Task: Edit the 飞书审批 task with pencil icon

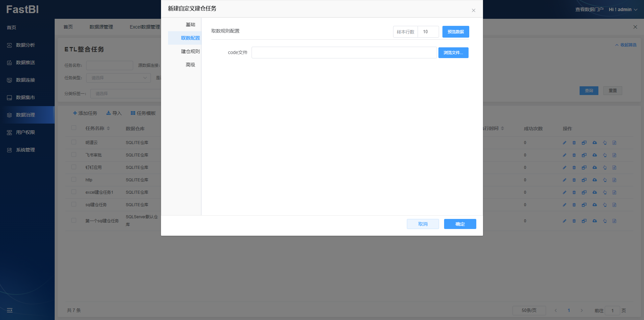Action: coord(565,155)
